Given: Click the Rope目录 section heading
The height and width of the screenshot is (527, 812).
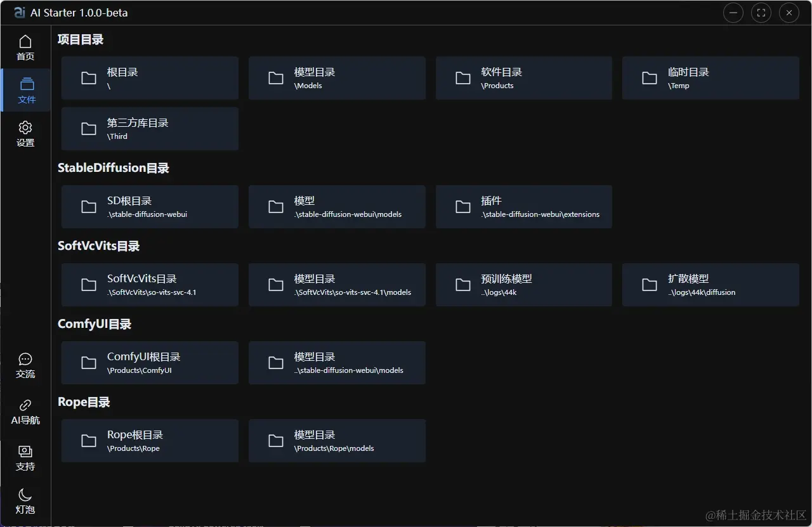Looking at the screenshot, I should pos(84,402).
